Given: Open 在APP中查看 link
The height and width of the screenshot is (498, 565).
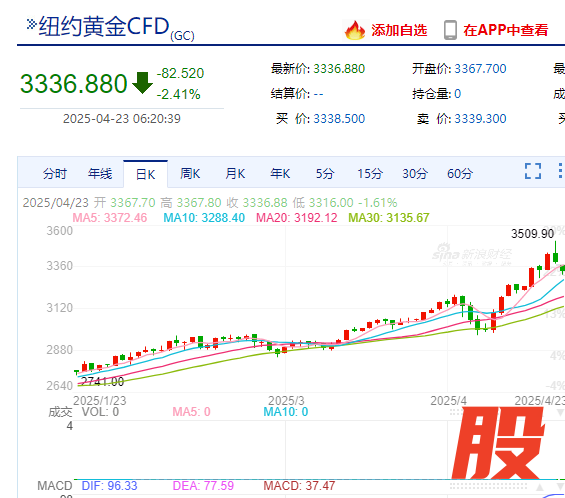Looking at the screenshot, I should pos(506,30).
